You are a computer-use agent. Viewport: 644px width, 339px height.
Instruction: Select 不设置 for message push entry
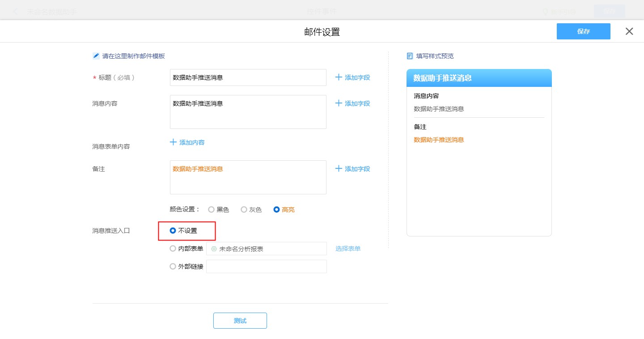[173, 231]
